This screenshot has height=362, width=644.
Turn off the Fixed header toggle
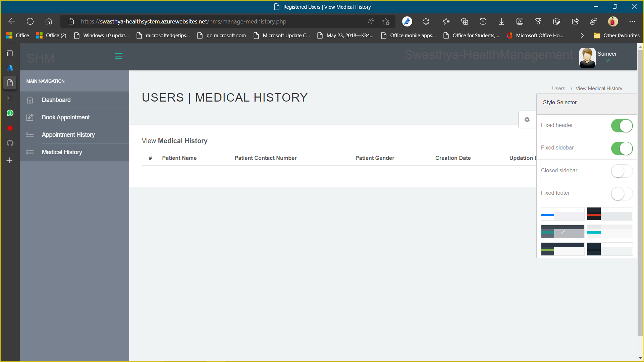point(622,126)
